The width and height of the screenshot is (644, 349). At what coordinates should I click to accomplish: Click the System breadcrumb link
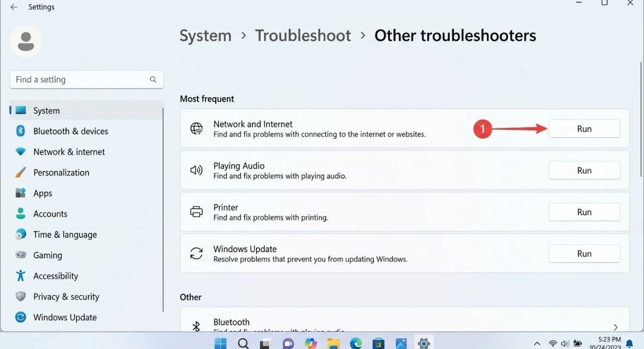206,36
